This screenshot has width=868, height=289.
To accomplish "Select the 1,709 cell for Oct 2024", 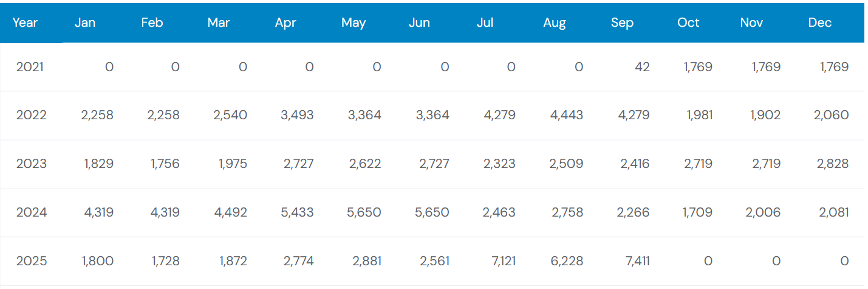I will (698, 212).
